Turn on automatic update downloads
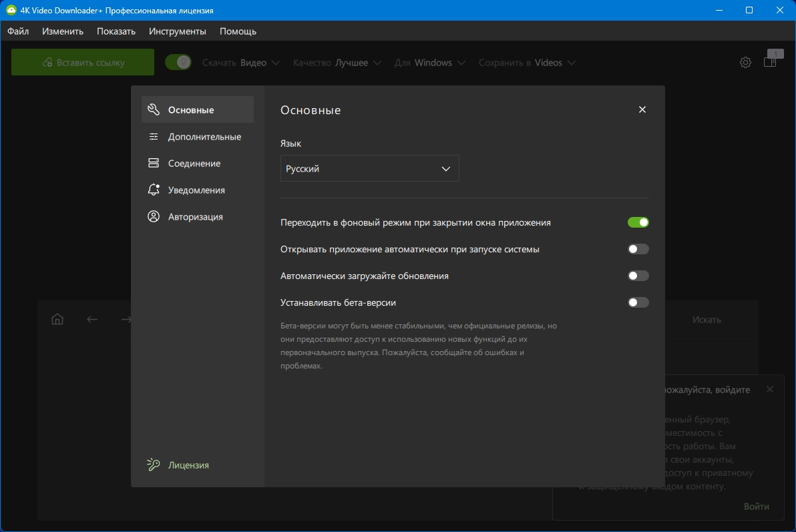The width and height of the screenshot is (796, 532). point(638,276)
